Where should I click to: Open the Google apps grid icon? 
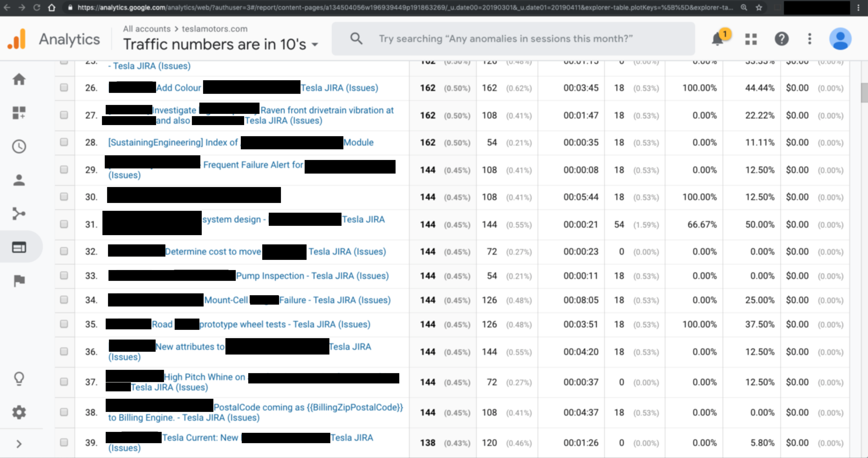(x=751, y=39)
